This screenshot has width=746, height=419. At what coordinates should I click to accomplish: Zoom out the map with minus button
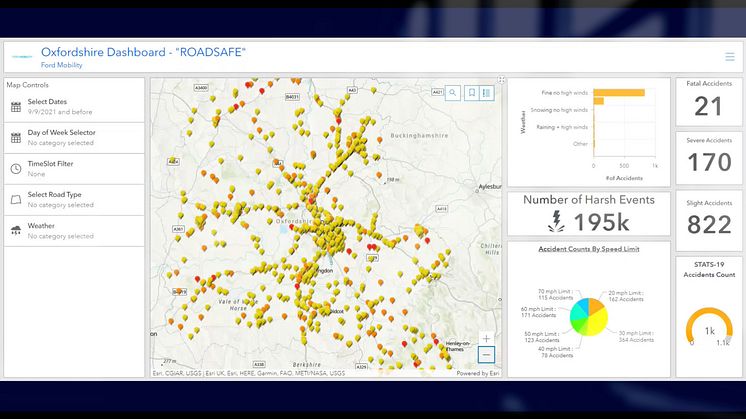(x=486, y=355)
